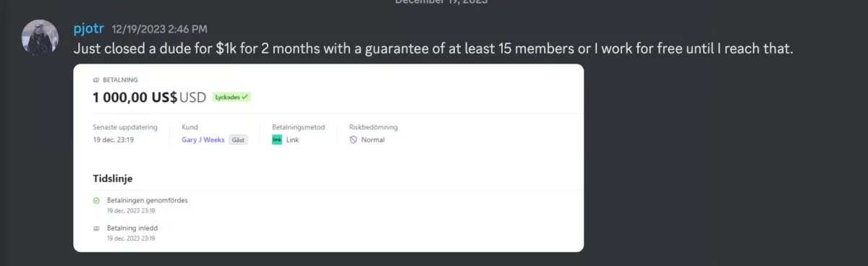
Task: Click the green Link payment method icon
Action: pos(276,140)
